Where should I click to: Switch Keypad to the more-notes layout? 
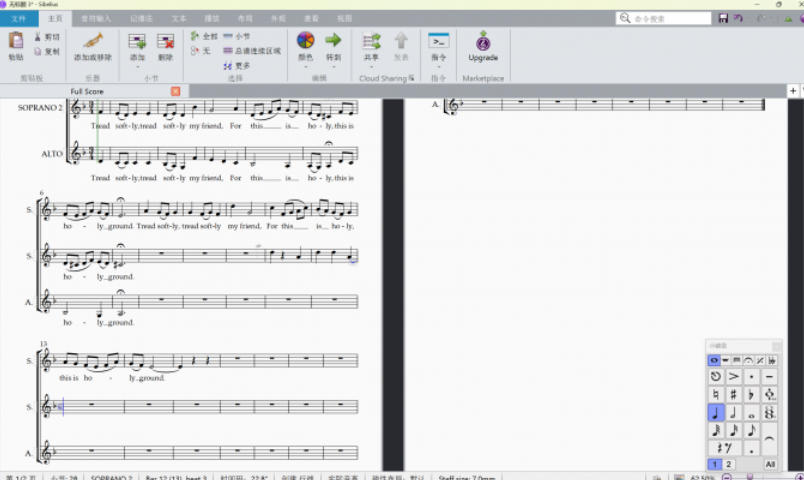pos(725,361)
